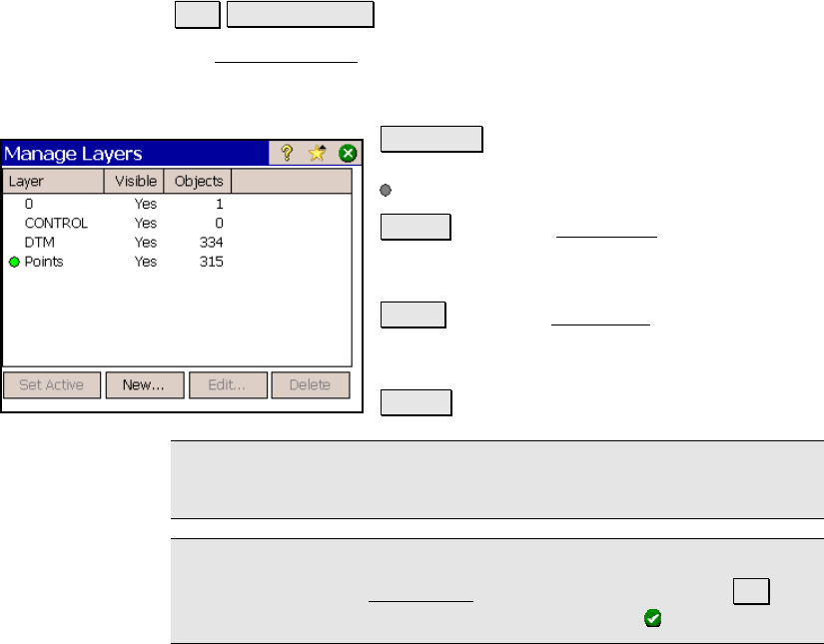Click the Manage Layers title text
824x644 pixels.
click(73, 154)
